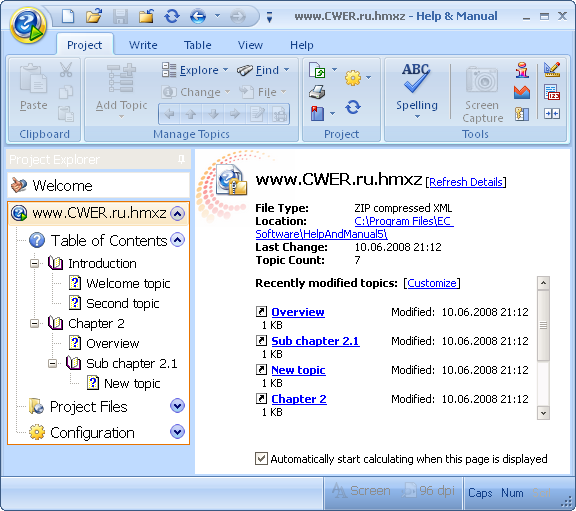Select the Overview topic in tree

(x=113, y=343)
